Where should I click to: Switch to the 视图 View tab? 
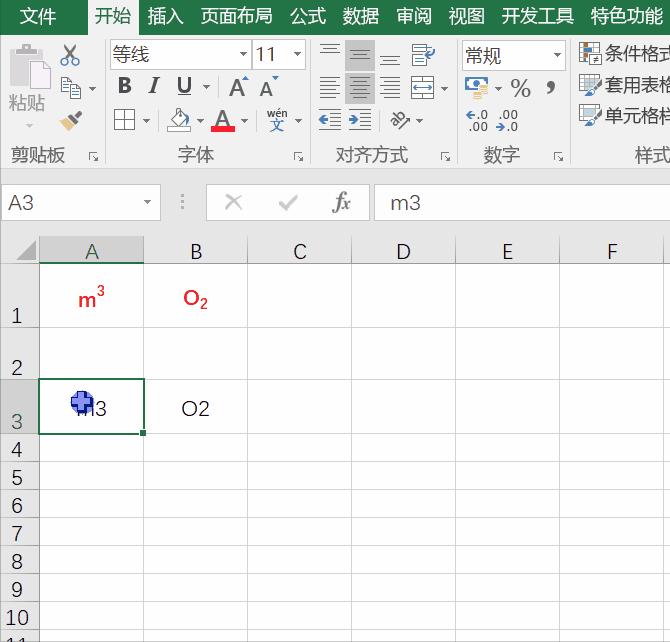(467, 16)
